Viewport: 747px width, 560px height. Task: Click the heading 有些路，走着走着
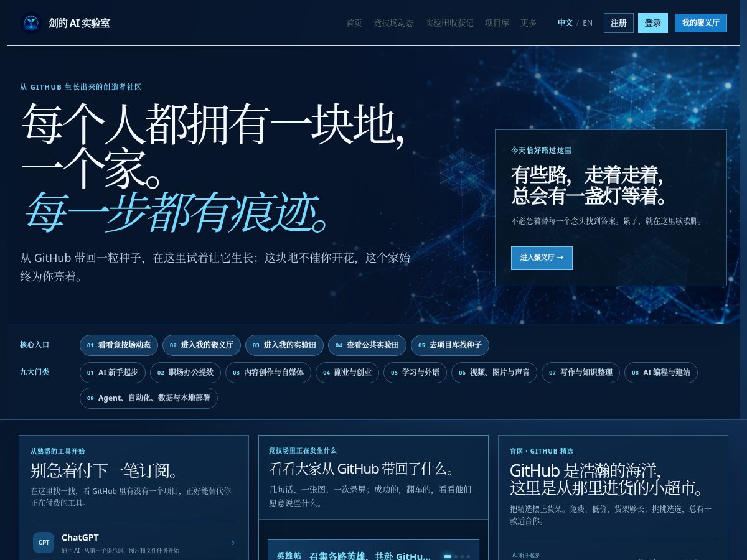click(x=587, y=175)
